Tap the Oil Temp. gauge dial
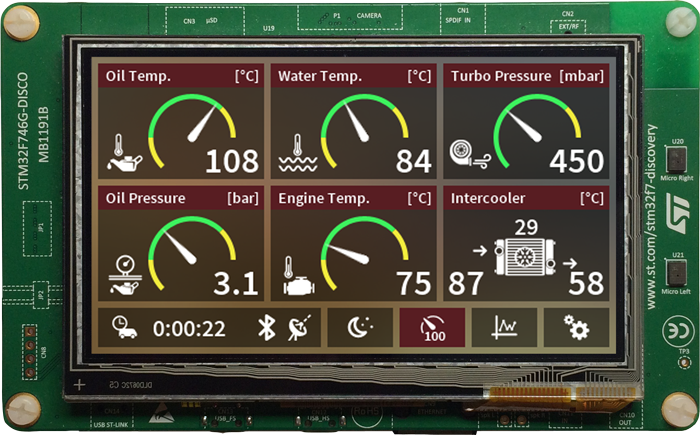The width and height of the screenshot is (700, 435). click(192, 128)
